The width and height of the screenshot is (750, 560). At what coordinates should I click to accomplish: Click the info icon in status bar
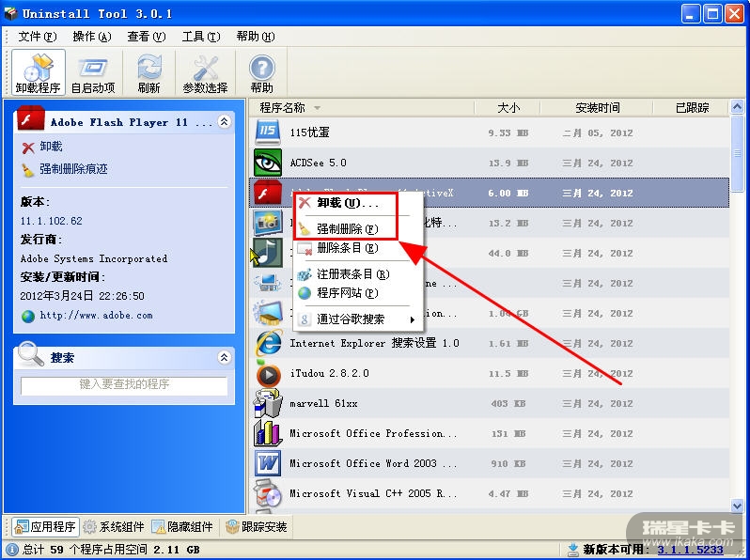coord(12,550)
